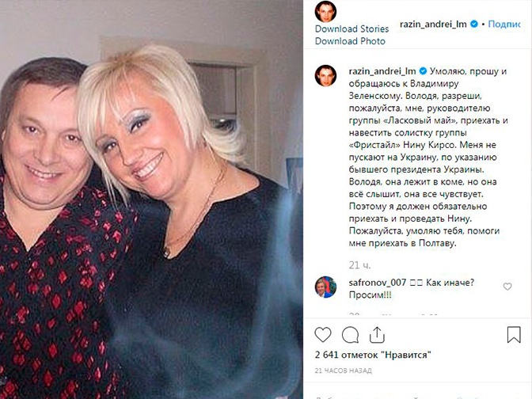This screenshot has height=399, width=532.
Task: Open razin_andrei_lm username in header
Action: coord(433,24)
